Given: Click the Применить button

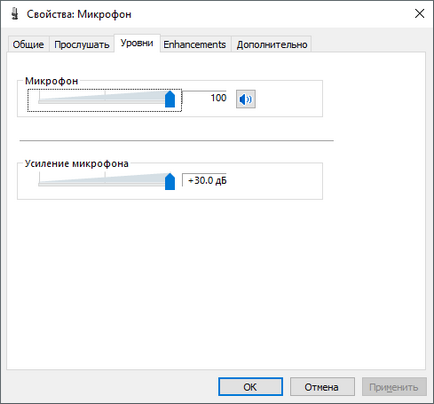Looking at the screenshot, I should click(394, 387).
